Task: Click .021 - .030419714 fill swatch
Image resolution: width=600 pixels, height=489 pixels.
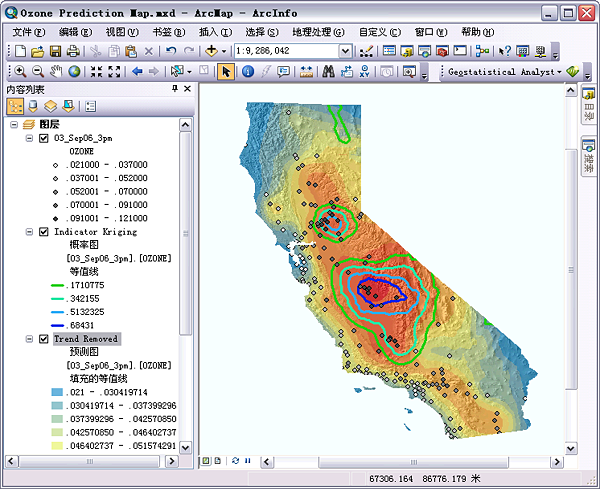Action: (57, 392)
